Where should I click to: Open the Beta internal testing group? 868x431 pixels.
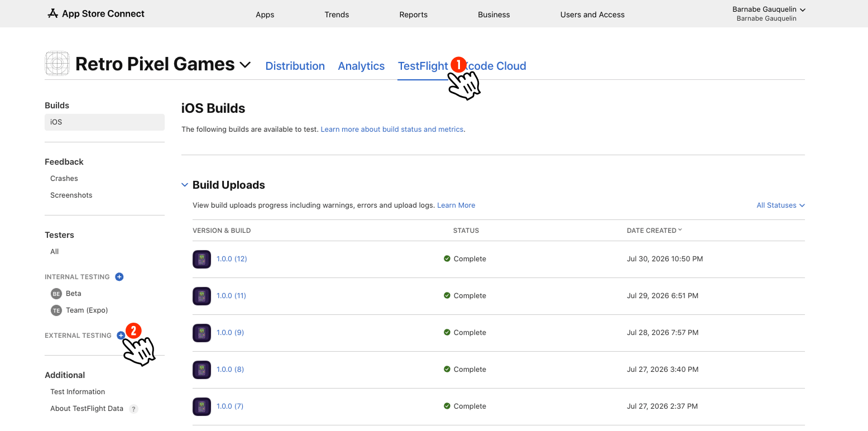tap(73, 294)
